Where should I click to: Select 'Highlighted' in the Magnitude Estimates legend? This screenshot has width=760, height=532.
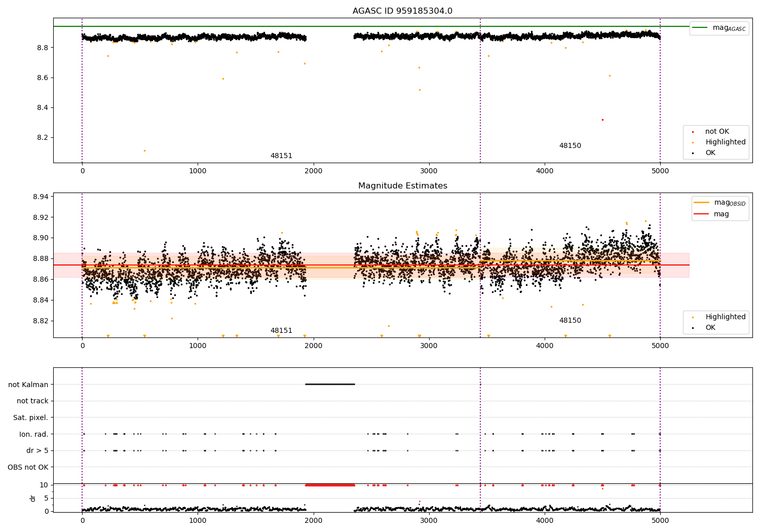pyautogui.click(x=726, y=317)
